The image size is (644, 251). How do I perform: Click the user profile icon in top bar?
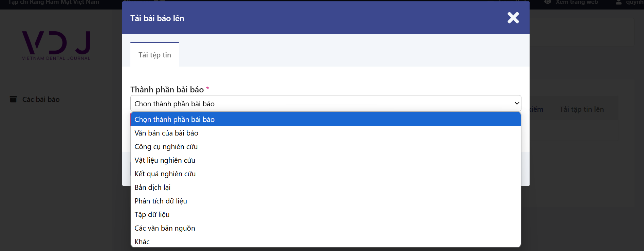pos(619,2)
